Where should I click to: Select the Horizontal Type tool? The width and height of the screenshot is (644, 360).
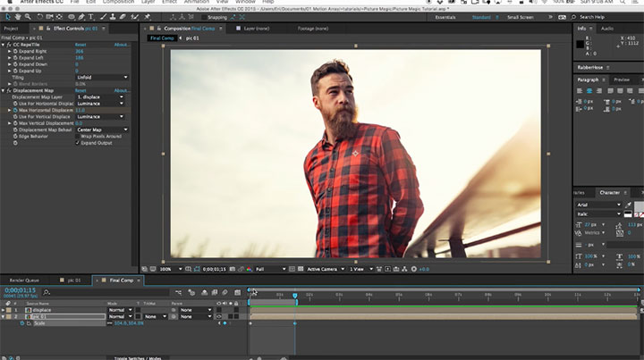91,17
